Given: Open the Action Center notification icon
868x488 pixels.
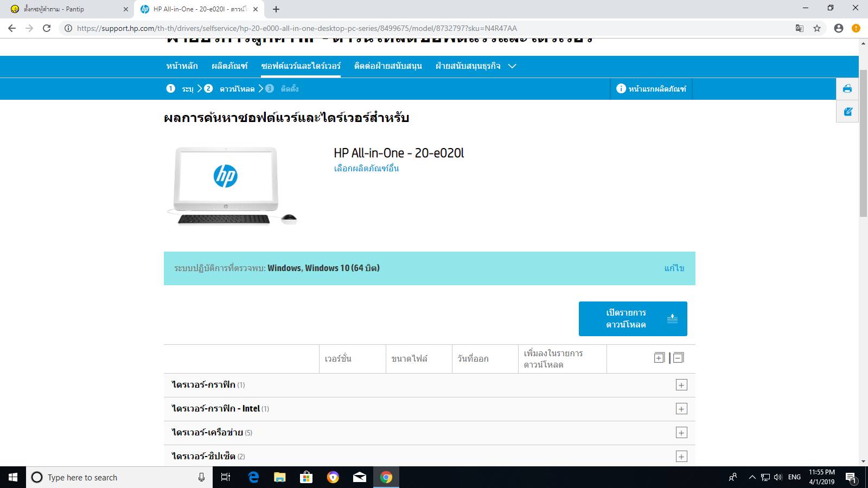Looking at the screenshot, I should tap(851, 477).
